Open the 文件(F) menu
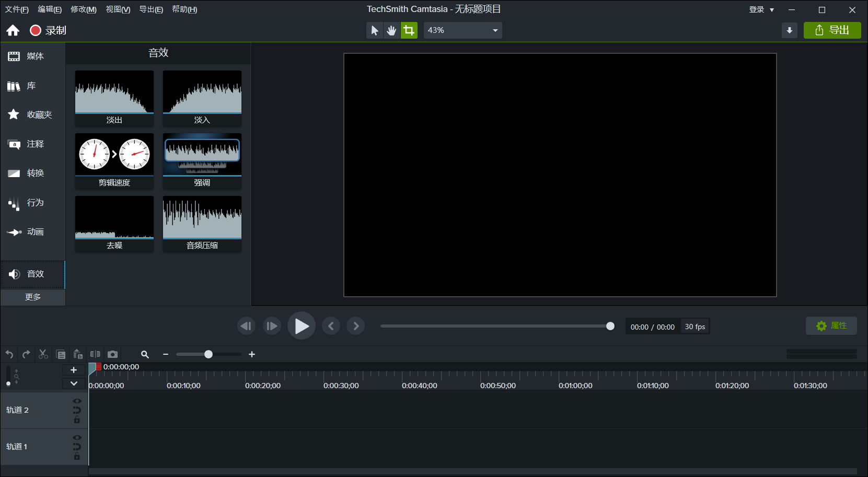This screenshot has height=477, width=868. click(x=16, y=9)
